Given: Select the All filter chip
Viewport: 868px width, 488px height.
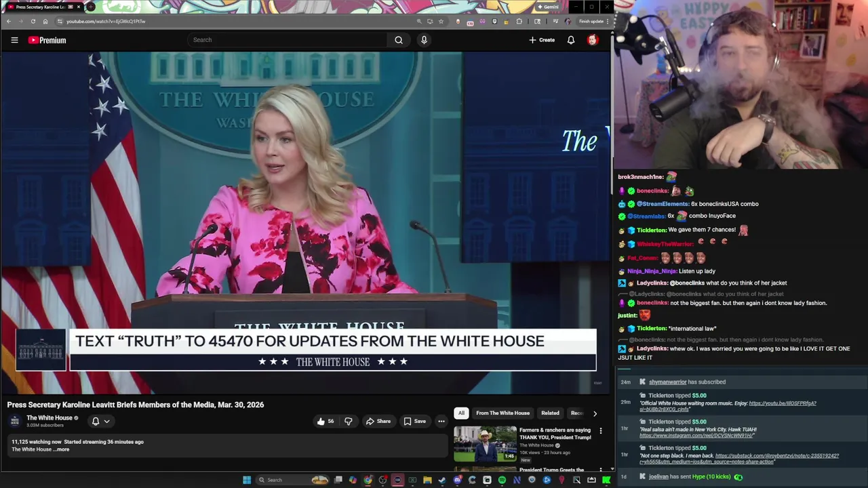Looking at the screenshot, I should coord(461,413).
